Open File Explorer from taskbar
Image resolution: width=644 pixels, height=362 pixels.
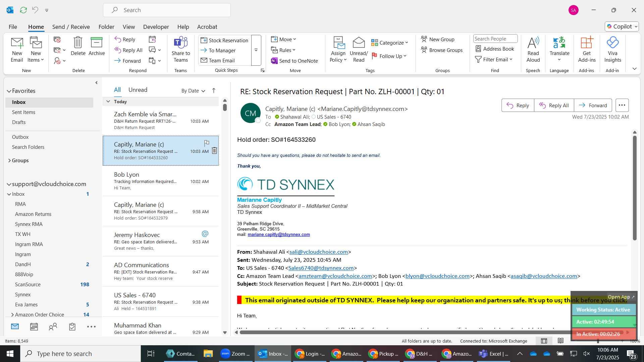pyautogui.click(x=208, y=354)
